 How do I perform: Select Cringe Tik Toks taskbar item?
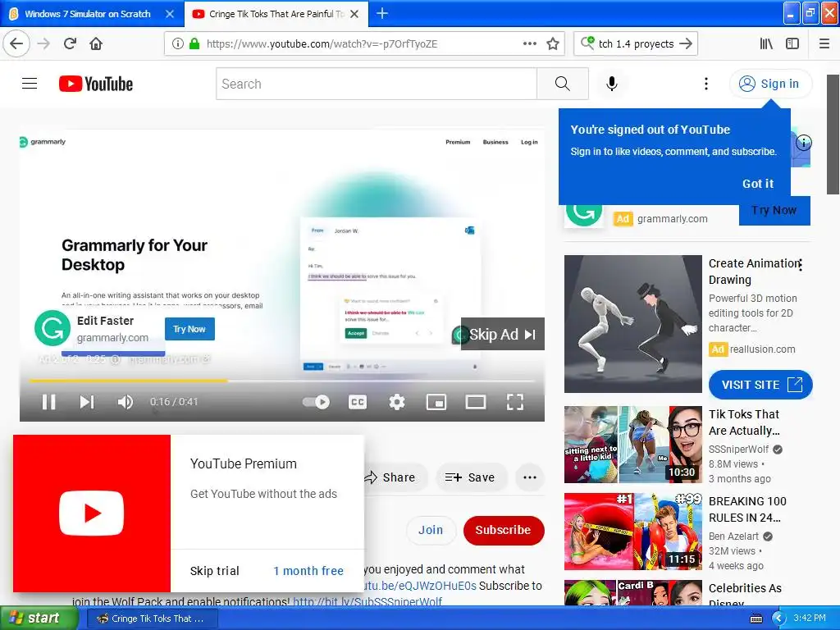pyautogui.click(x=152, y=619)
